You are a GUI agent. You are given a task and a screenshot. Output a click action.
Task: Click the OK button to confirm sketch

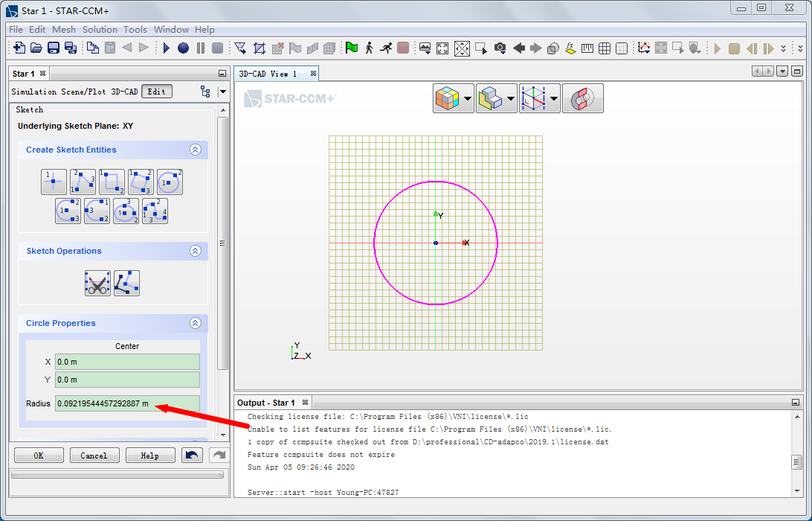(39, 456)
